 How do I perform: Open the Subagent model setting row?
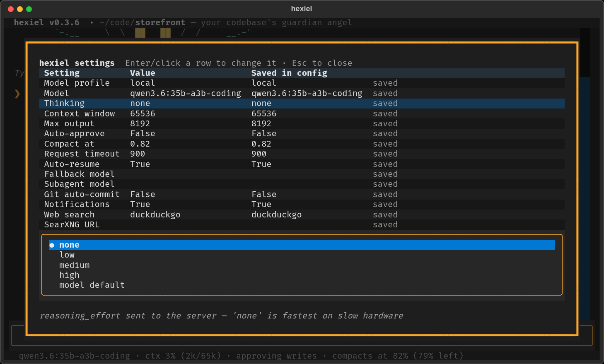pos(302,184)
